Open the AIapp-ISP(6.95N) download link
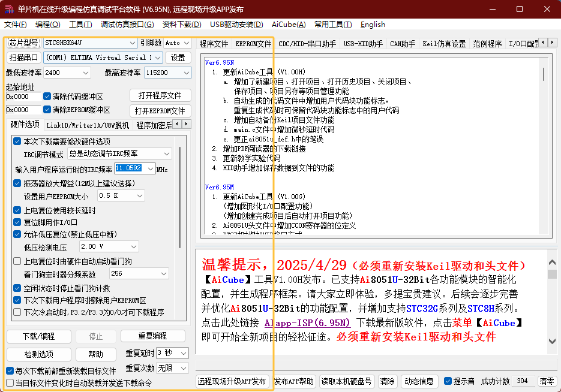Image resolution: width=561 pixels, height=392 pixels. pos(307,322)
